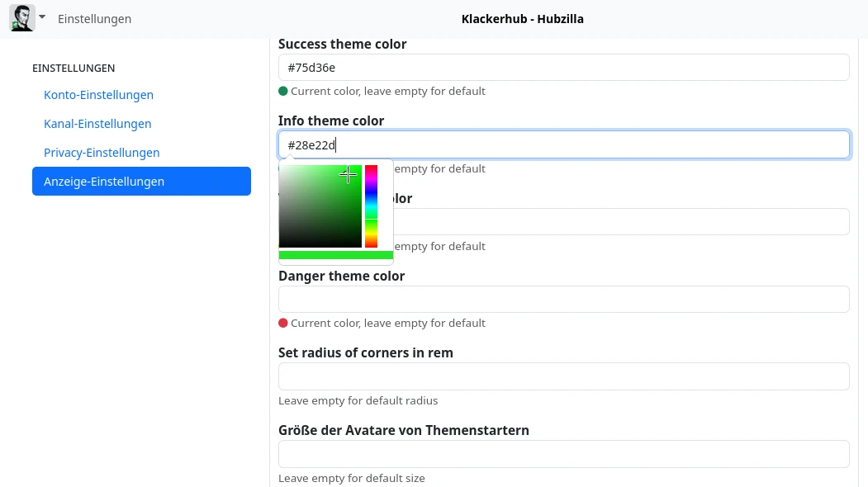The height and width of the screenshot is (487, 868).
Task: Click the Info theme color input field
Action: click(563, 144)
